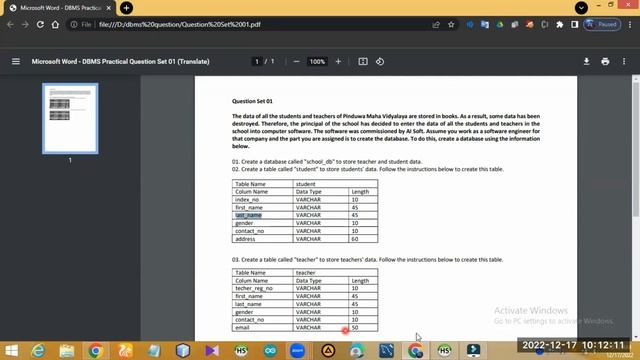The height and width of the screenshot is (360, 640).
Task: Click the "Question Set 01" heading
Action: pos(252,101)
